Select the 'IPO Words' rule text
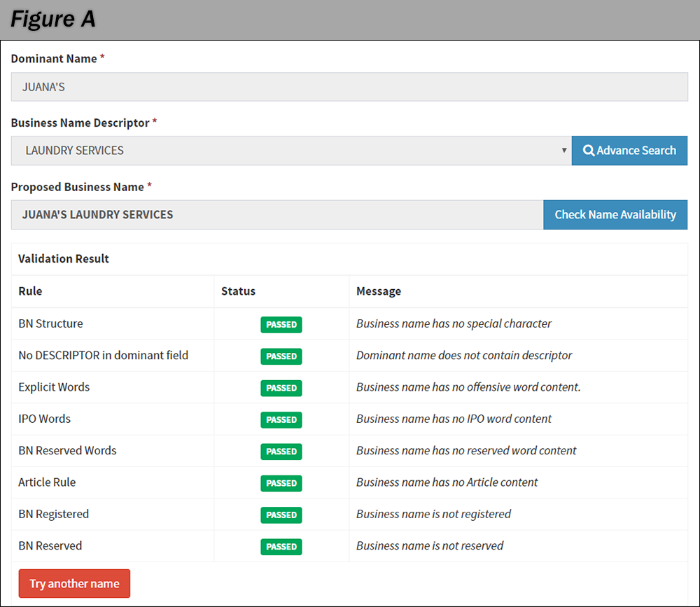 pos(44,419)
